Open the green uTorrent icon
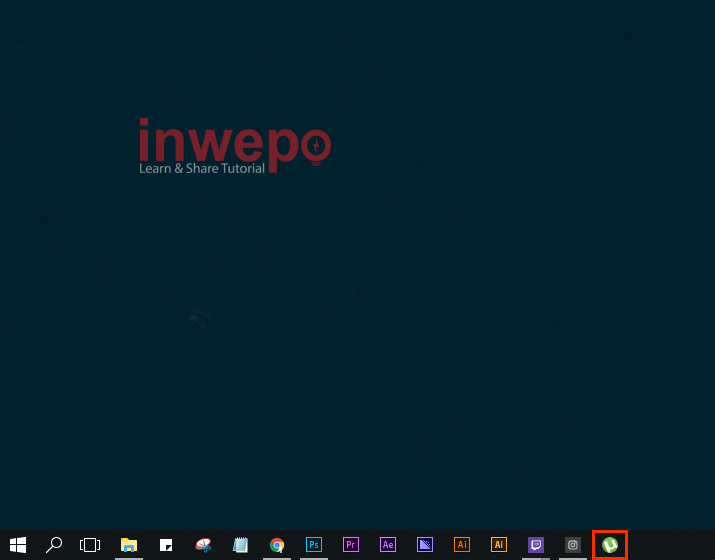 pos(610,545)
